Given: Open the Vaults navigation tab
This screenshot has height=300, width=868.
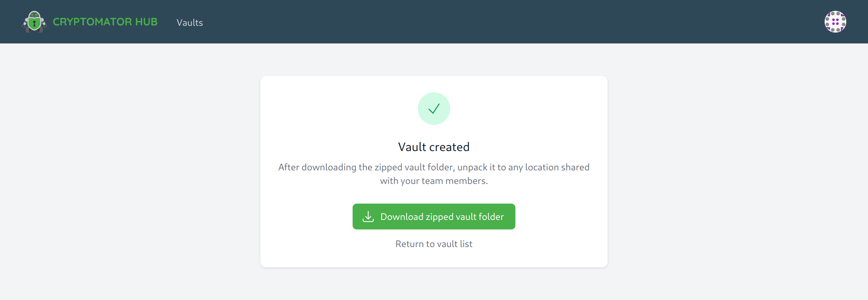Looking at the screenshot, I should (190, 22).
